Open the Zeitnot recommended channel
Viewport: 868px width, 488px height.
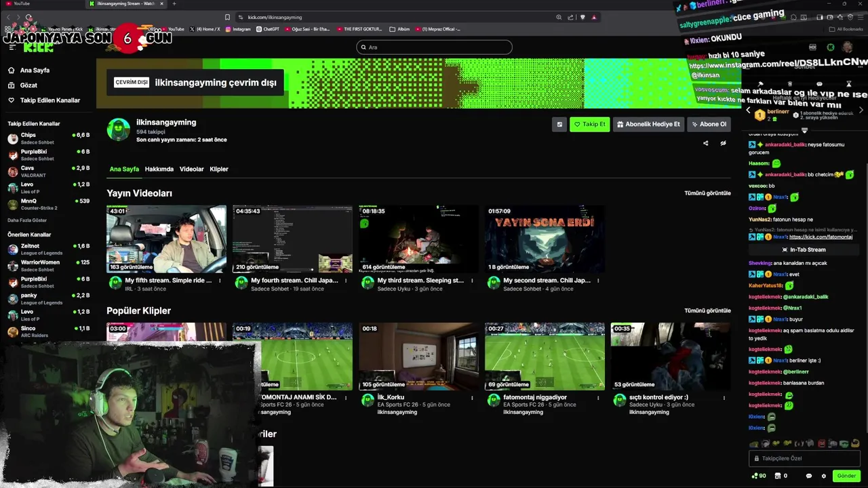pyautogui.click(x=47, y=249)
